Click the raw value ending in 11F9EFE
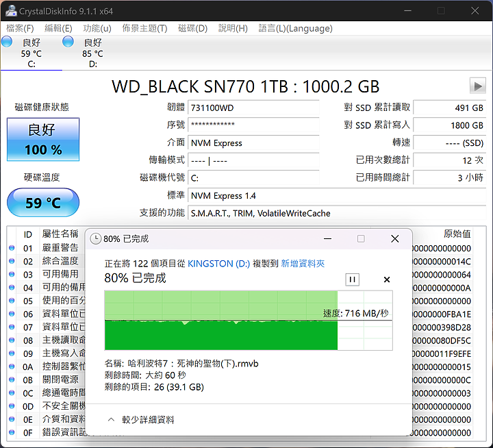The width and height of the screenshot is (493, 448). (442, 354)
